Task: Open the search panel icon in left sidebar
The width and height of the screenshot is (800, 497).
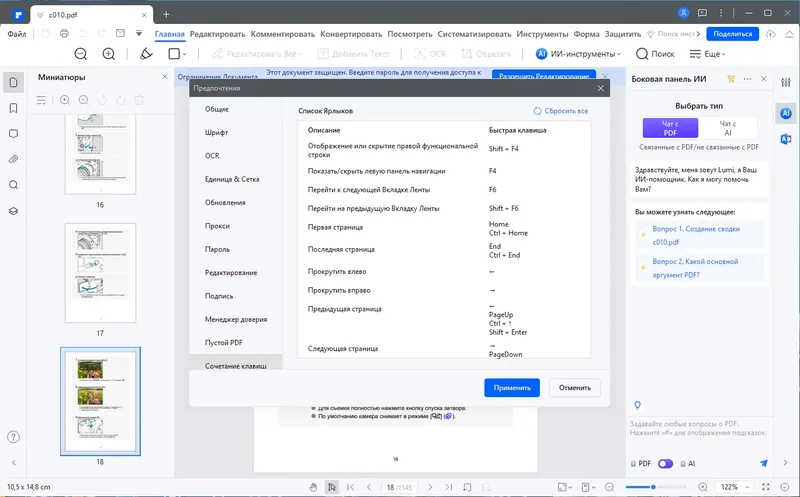Action: point(14,185)
